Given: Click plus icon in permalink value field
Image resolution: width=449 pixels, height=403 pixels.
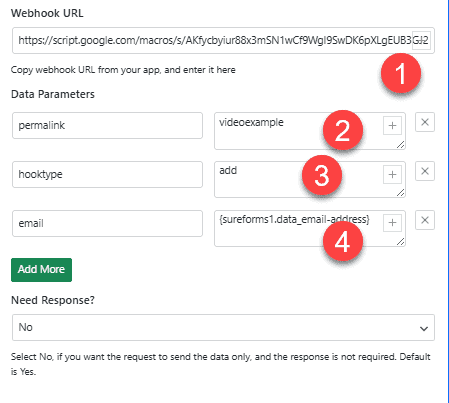Looking at the screenshot, I should pyautogui.click(x=392, y=125).
